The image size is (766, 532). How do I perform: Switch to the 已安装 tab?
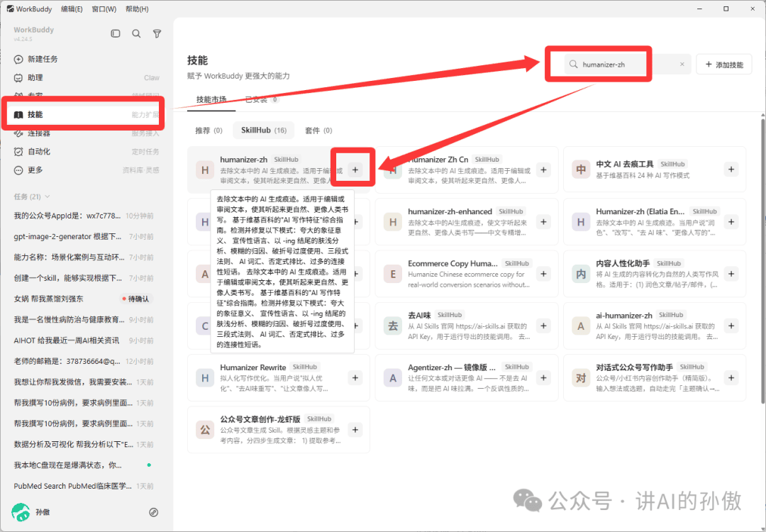(261, 99)
